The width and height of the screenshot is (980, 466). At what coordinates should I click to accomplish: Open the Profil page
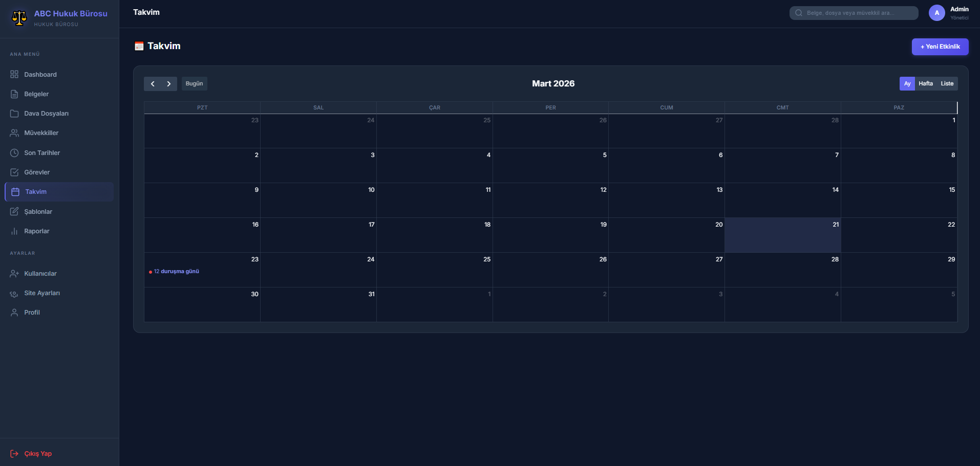pyautogui.click(x=59, y=313)
